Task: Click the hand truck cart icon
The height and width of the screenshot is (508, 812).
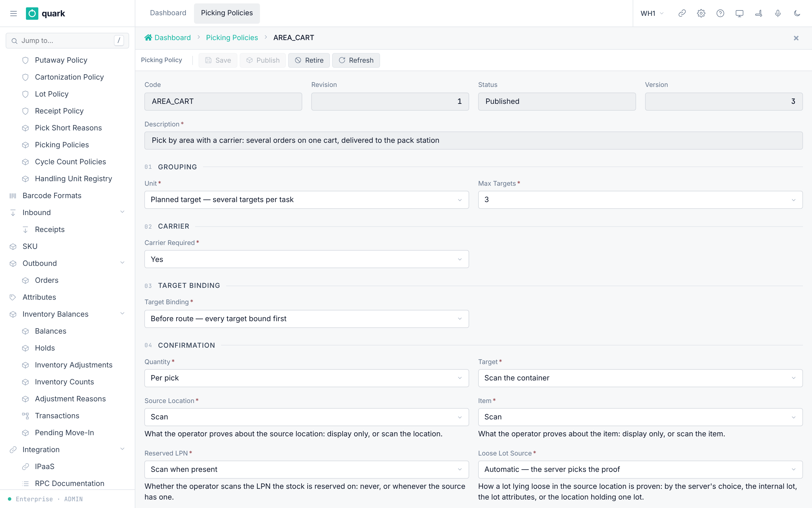Action: [758, 14]
